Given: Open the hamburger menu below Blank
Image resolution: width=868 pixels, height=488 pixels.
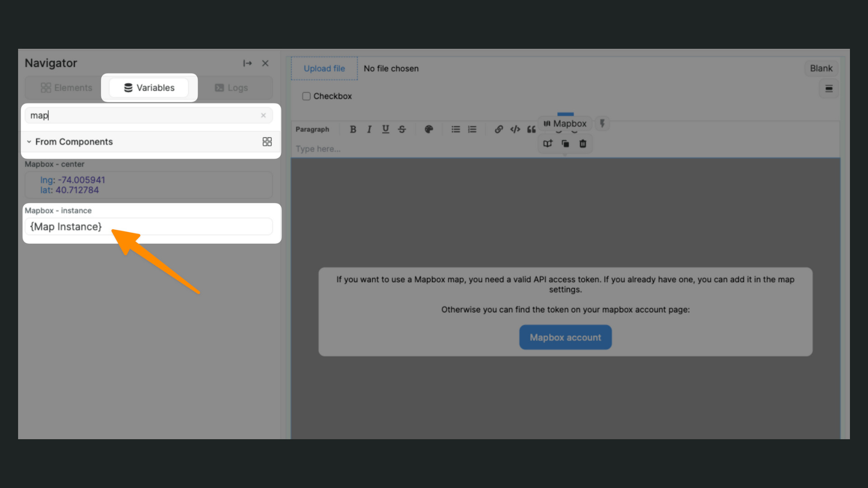Looking at the screenshot, I should [829, 89].
